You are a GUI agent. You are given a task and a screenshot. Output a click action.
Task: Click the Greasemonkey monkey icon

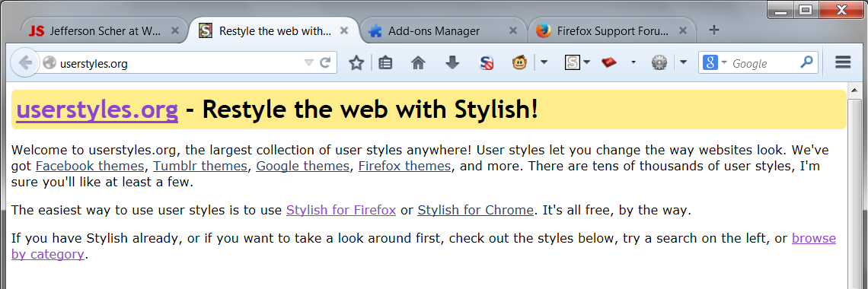(x=519, y=63)
